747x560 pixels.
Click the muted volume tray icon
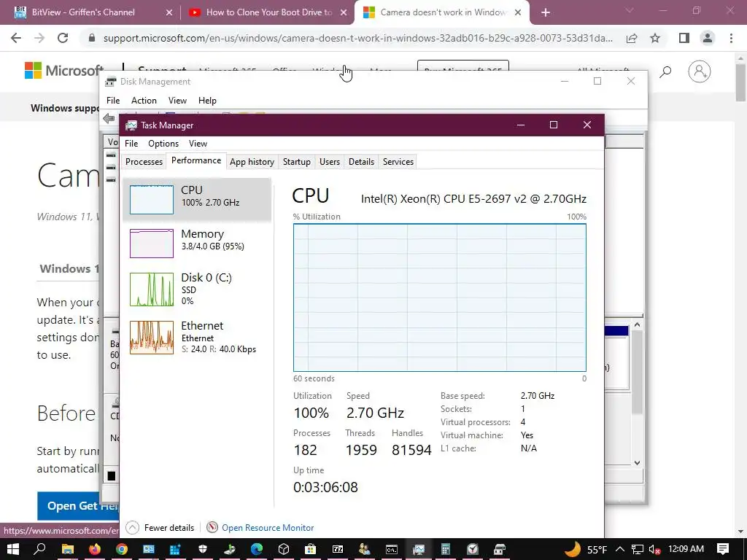654,549
